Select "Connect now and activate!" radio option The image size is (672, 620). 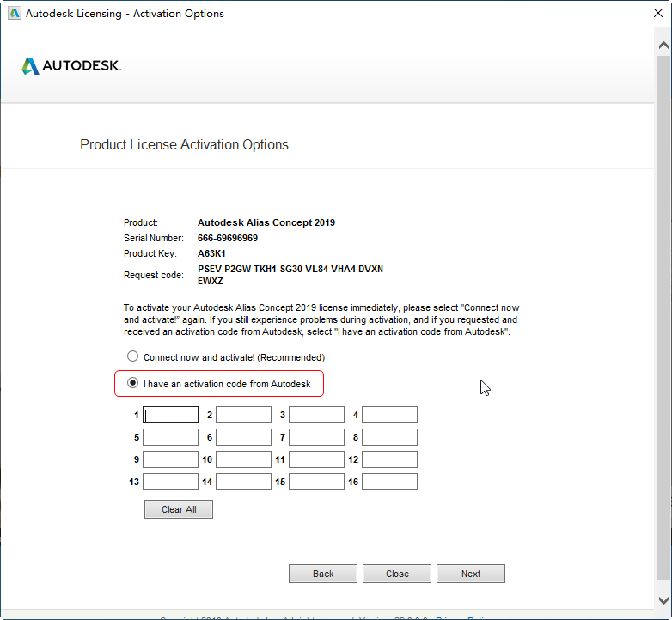(x=132, y=356)
